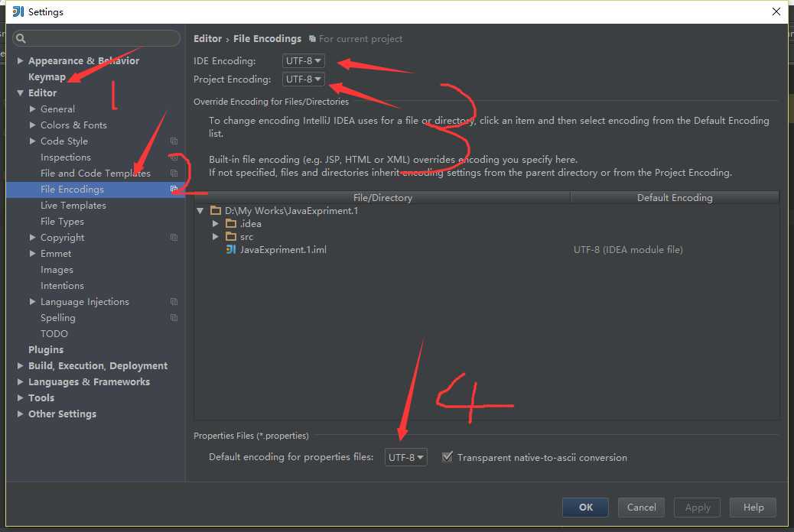Click the folder icon of the .idea directory

click(231, 223)
